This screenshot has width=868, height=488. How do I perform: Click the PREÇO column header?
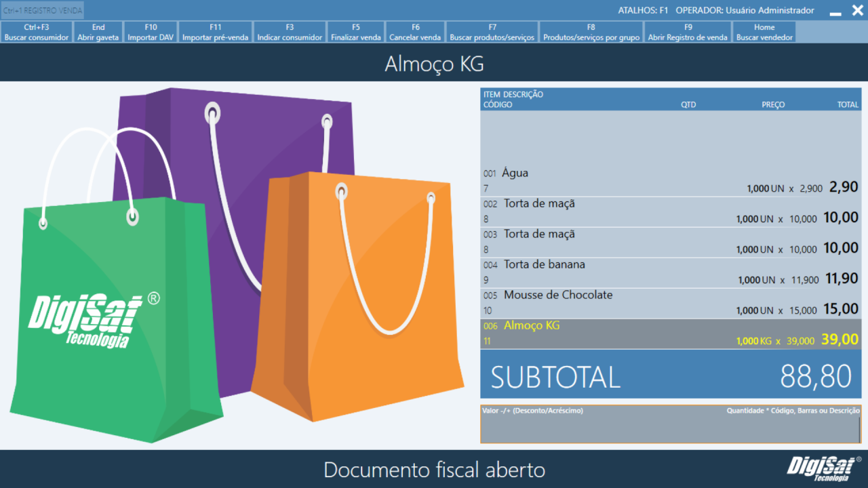coord(773,105)
